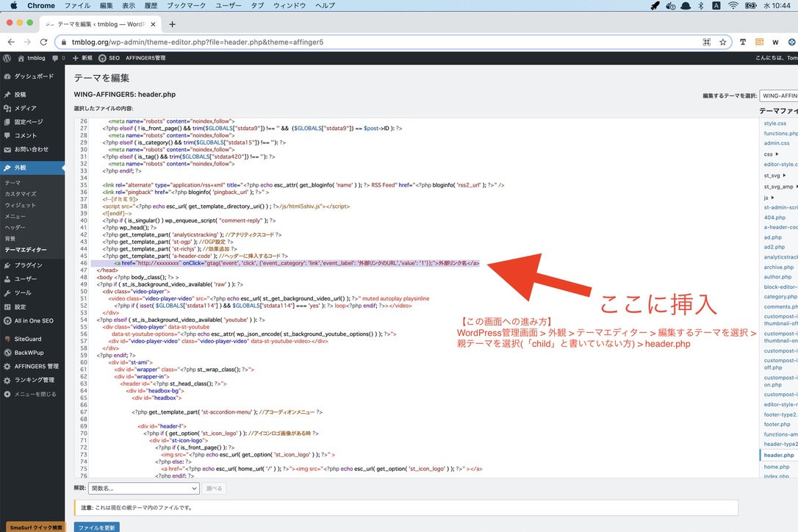Click the orange extension icon
The height and width of the screenshot is (532, 798).
tap(759, 43)
